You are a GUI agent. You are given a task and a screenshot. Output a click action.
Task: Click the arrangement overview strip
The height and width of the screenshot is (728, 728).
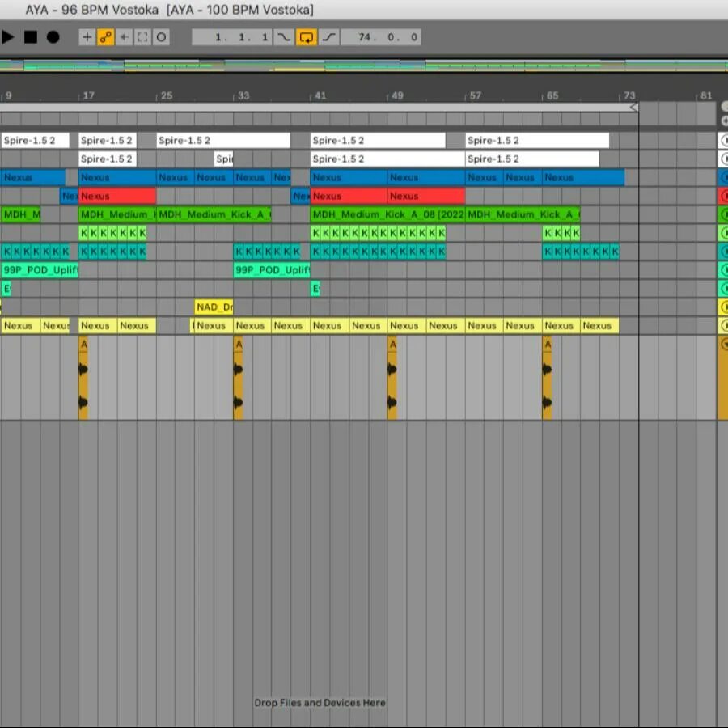(364, 66)
